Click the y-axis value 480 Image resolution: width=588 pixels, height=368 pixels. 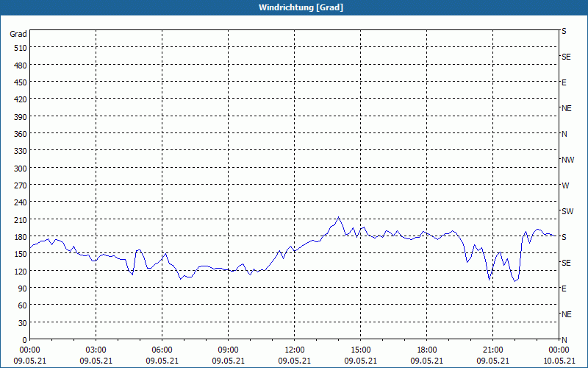(21, 66)
